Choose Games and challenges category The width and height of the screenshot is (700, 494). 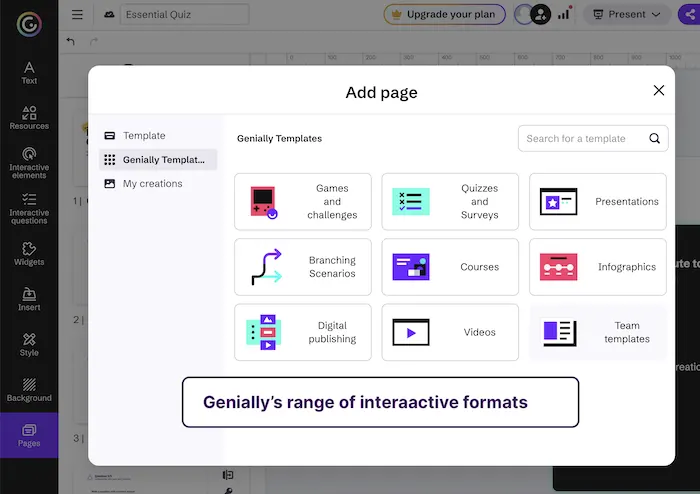click(x=303, y=202)
